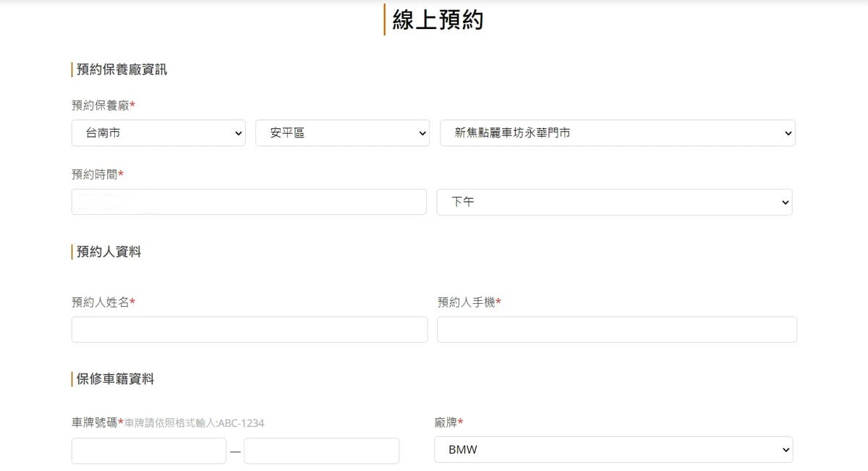Viewport: 868px width, 471px height.
Task: Click the first license plate box before the dash
Action: pos(148,451)
